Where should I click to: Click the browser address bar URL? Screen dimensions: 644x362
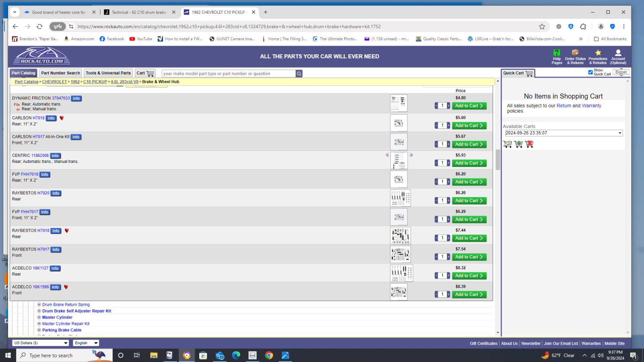coord(229,27)
